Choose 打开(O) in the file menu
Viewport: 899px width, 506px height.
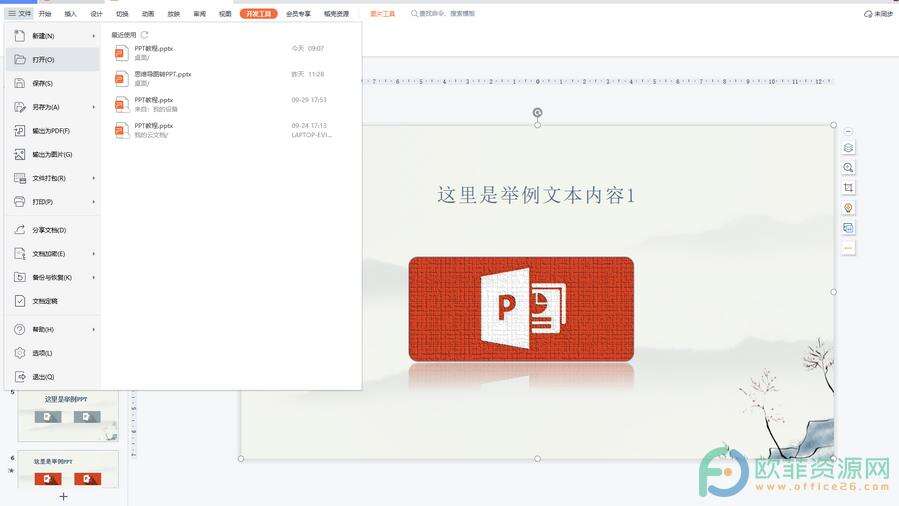(x=53, y=60)
